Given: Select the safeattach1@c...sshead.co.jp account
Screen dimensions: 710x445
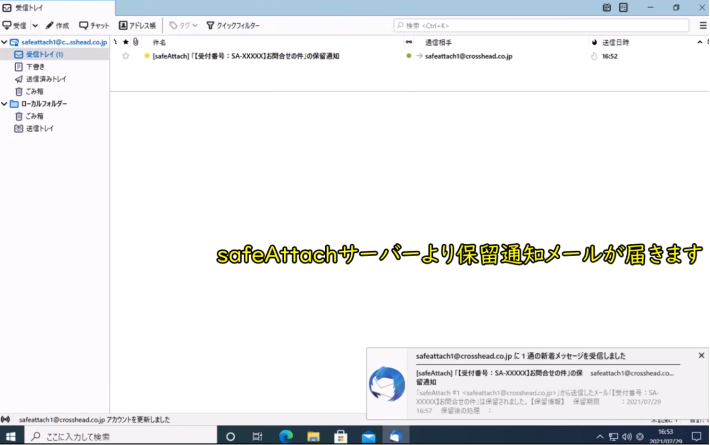Looking at the screenshot, I should click(x=59, y=42).
